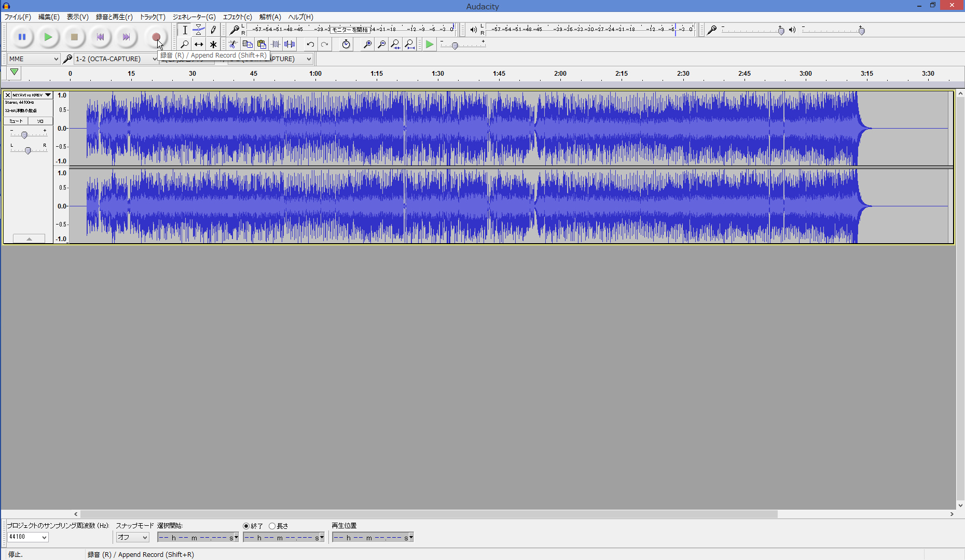The height and width of the screenshot is (560, 965).
Task: Open the トラック(T) menu
Action: (x=153, y=17)
